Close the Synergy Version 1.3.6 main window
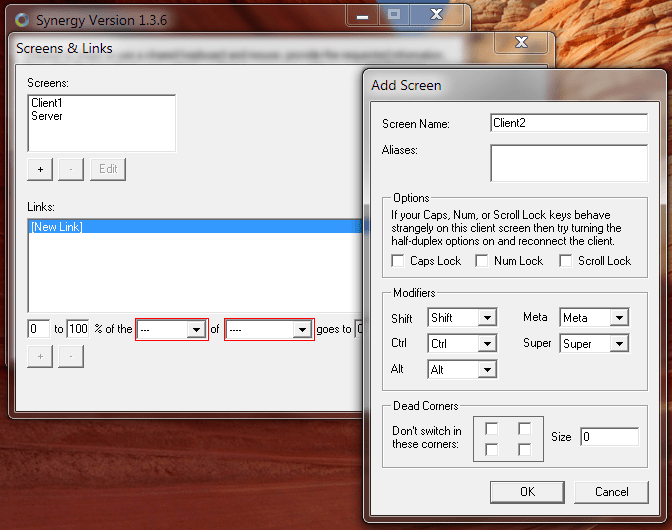 (436, 15)
